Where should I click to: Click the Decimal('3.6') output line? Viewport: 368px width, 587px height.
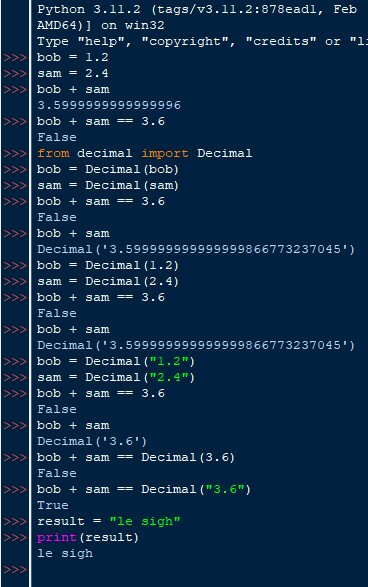[92, 441]
